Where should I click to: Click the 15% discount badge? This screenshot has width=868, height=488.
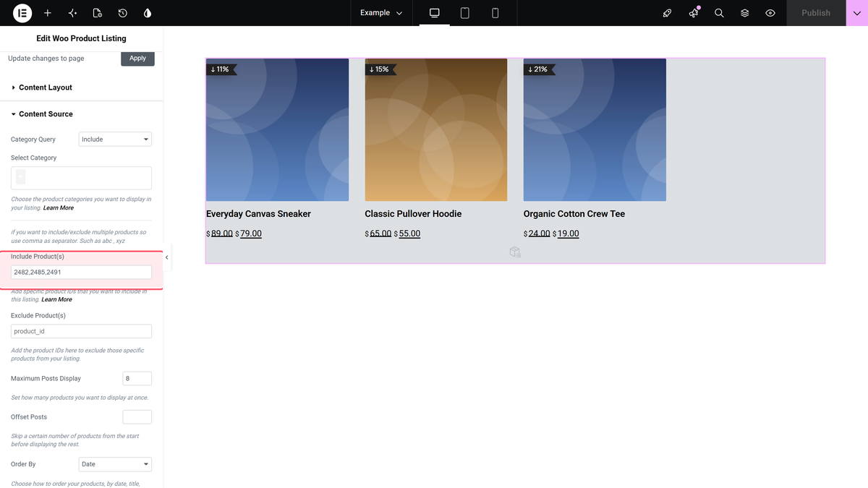(380, 69)
